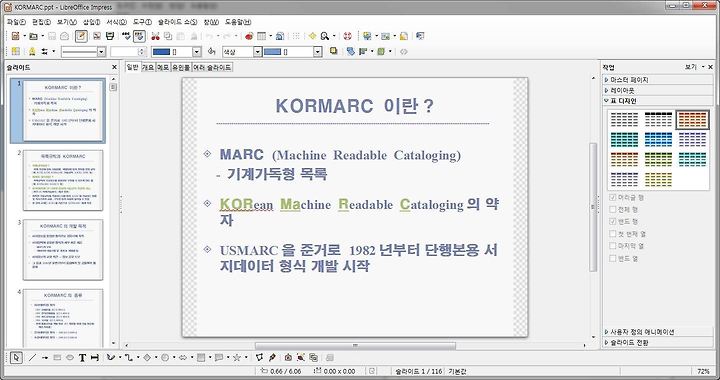Image resolution: width=720 pixels, height=380 pixels.
Task: Expand the 마스터 페이지 section
Action: point(658,80)
